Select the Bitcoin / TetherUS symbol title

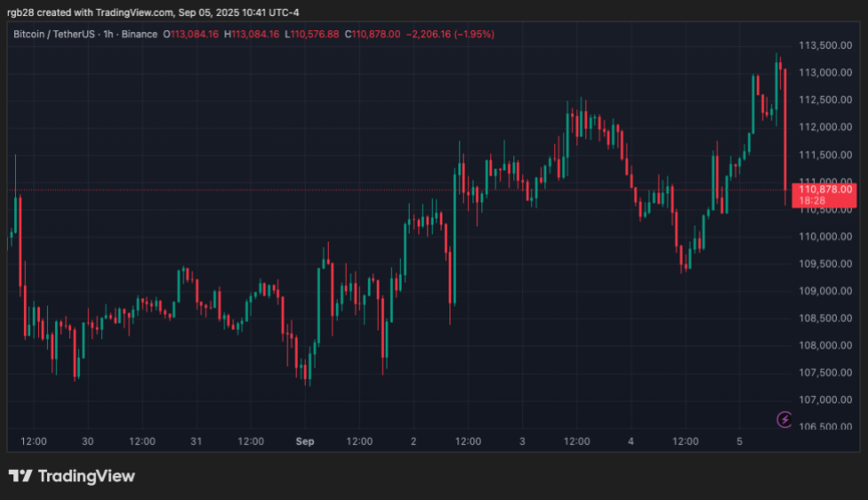(x=55, y=35)
